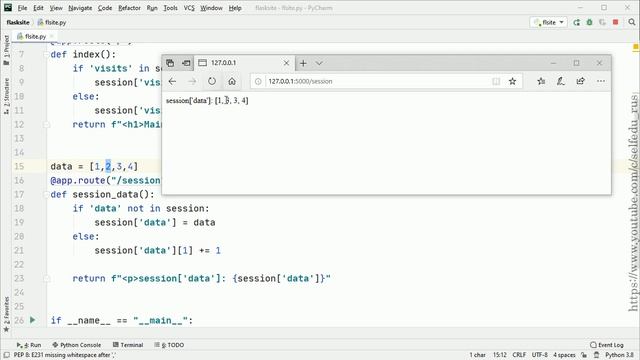Open the View menu
This screenshot has width=640, height=360.
coord(56,8)
